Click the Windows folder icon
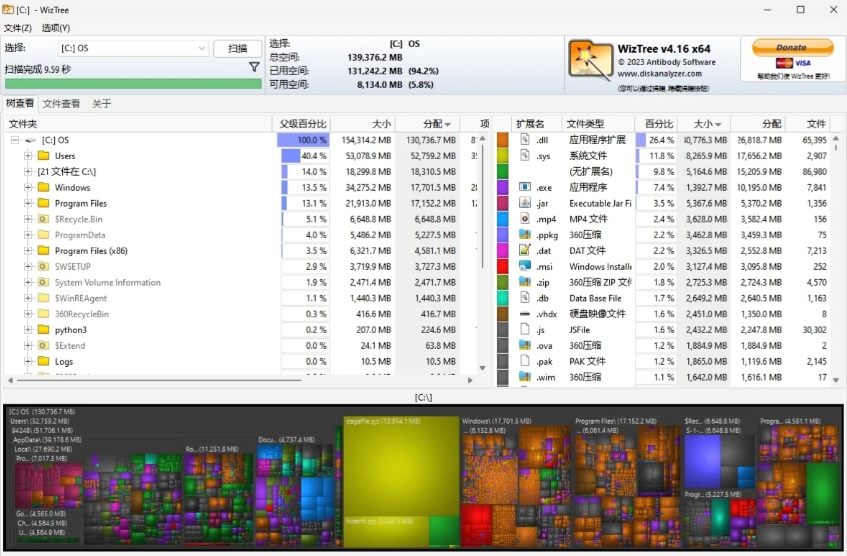This screenshot has width=847, height=556. click(43, 187)
